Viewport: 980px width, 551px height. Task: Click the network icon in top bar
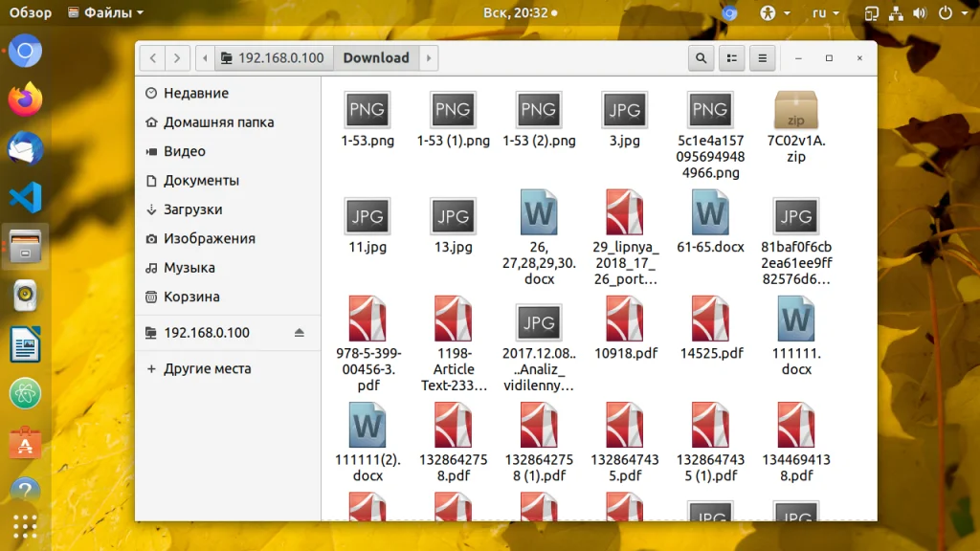click(896, 12)
